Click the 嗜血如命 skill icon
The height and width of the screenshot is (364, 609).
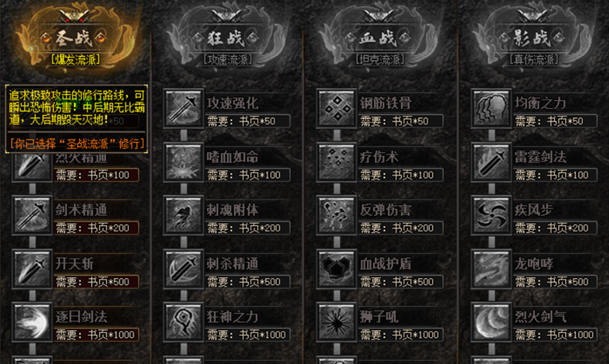tap(183, 162)
